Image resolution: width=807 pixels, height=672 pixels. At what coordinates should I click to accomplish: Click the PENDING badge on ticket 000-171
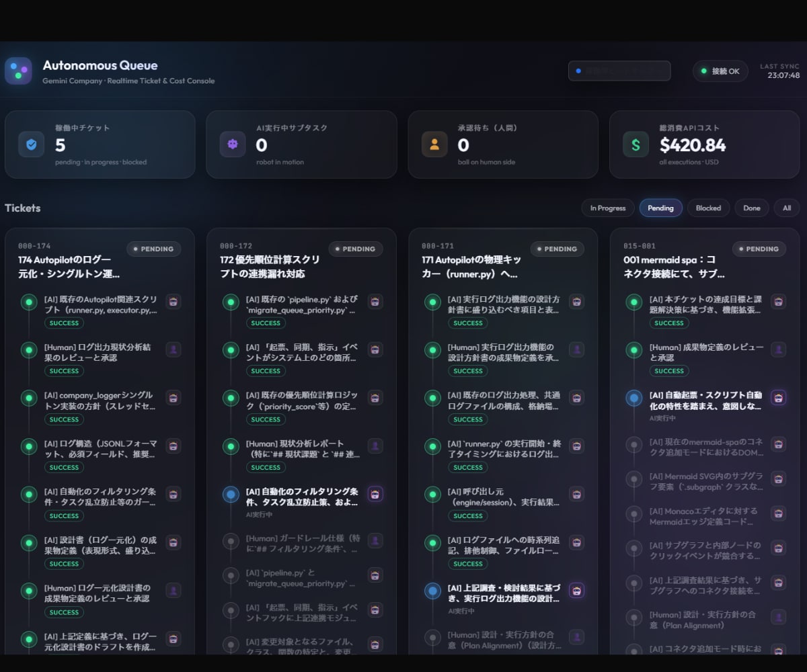click(557, 249)
